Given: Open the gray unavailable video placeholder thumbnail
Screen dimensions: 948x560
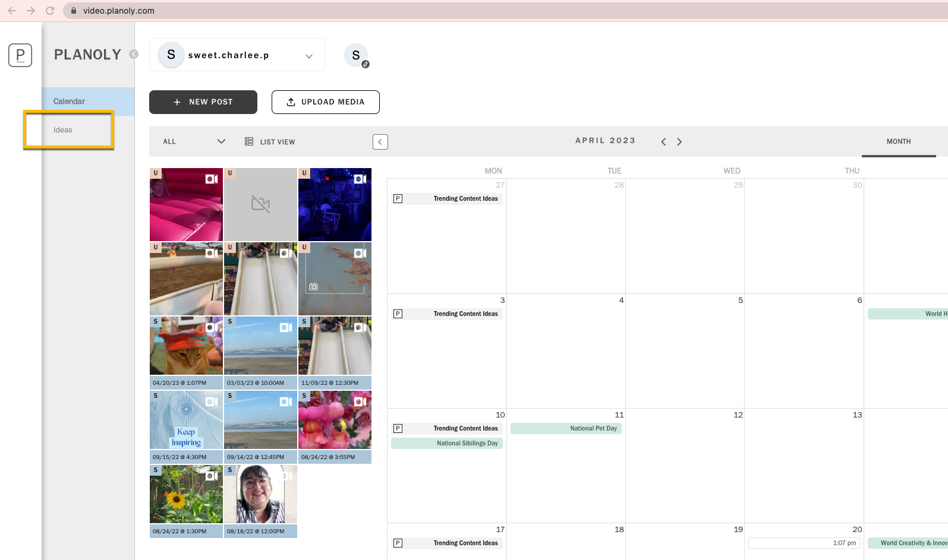Looking at the screenshot, I should (260, 204).
